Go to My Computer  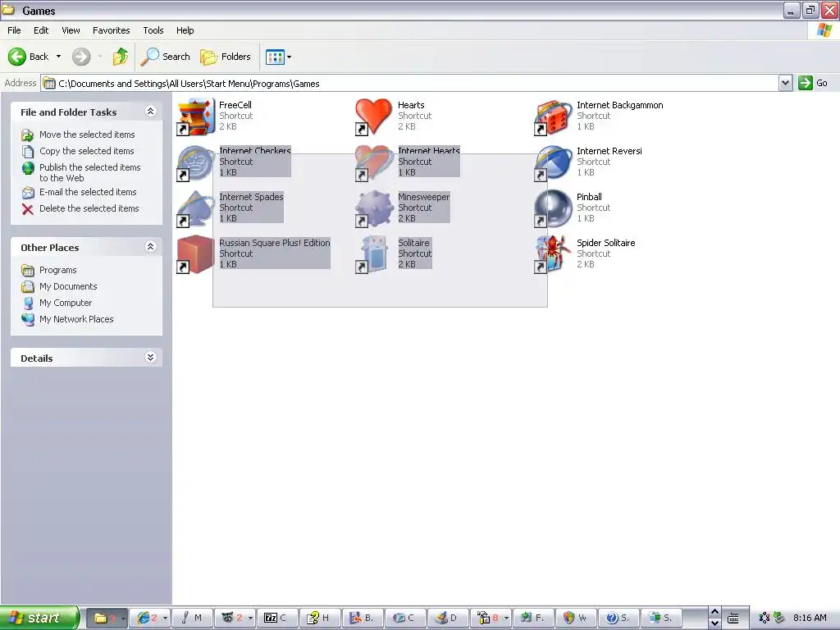point(57,303)
